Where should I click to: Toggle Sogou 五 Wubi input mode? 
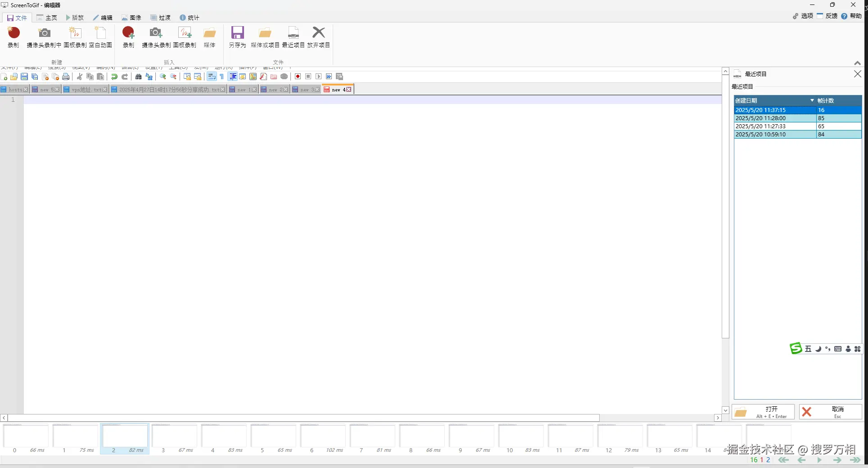[x=808, y=349]
